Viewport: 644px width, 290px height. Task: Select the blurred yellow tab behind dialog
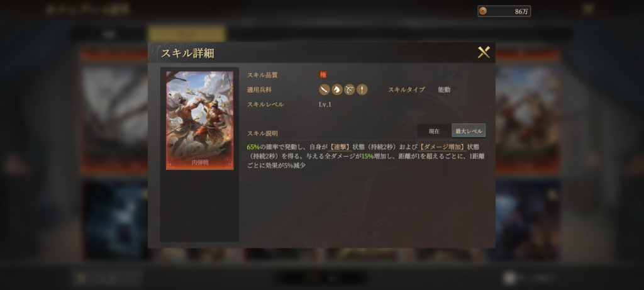(x=187, y=34)
